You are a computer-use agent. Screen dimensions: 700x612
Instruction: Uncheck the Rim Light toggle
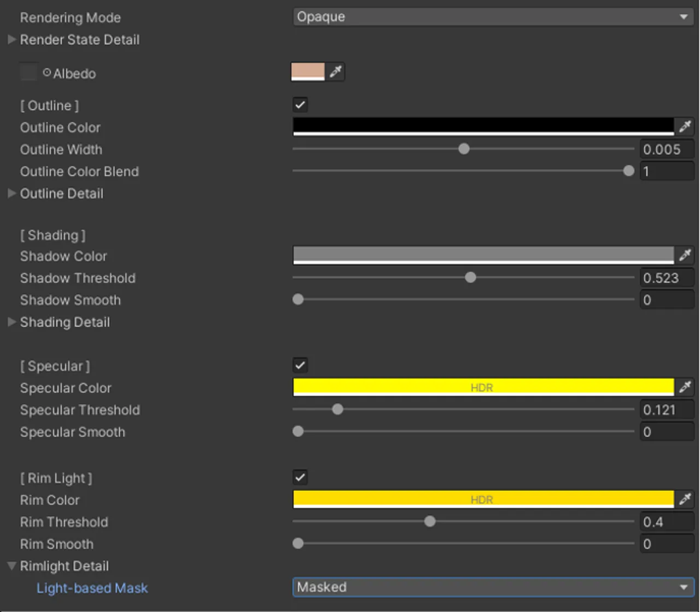pos(299,477)
